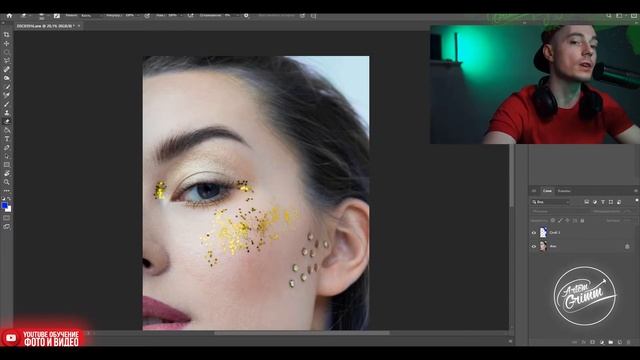Open the Eraser tool preset picker

25,16
